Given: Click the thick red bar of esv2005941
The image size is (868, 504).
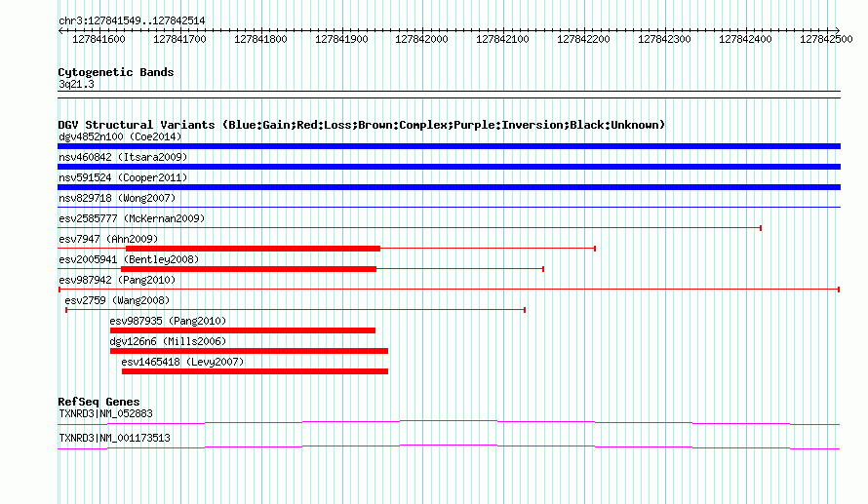Looking at the screenshot, I should pos(249,269).
